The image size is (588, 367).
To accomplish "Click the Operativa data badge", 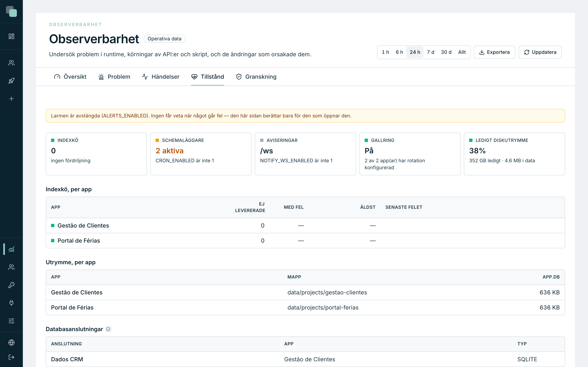I will [165, 39].
